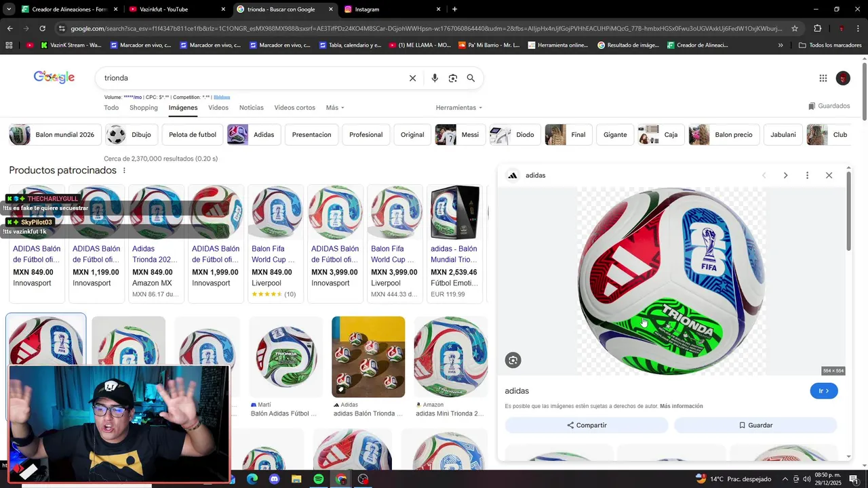Filter by the Messi chip
This screenshot has height=488, width=868.
(x=460, y=135)
